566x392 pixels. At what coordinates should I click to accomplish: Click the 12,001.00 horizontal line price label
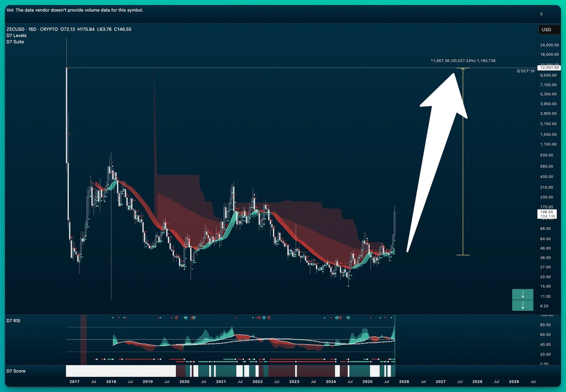[x=549, y=67]
